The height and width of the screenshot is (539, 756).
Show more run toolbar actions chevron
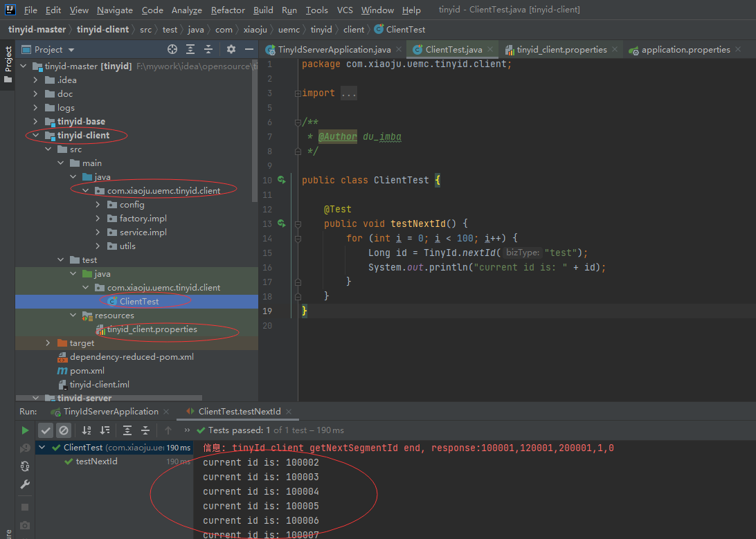[x=187, y=430]
